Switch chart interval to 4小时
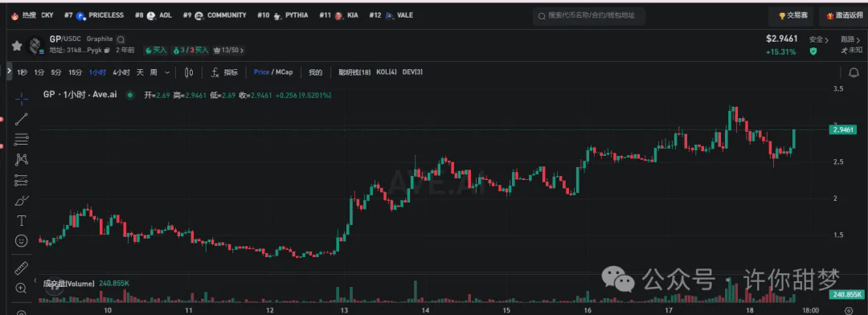868x315 pixels. [121, 72]
